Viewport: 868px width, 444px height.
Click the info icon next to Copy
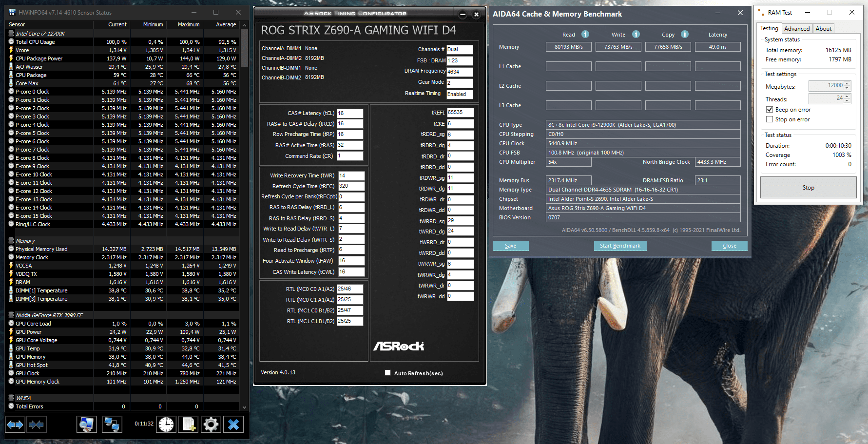point(685,34)
